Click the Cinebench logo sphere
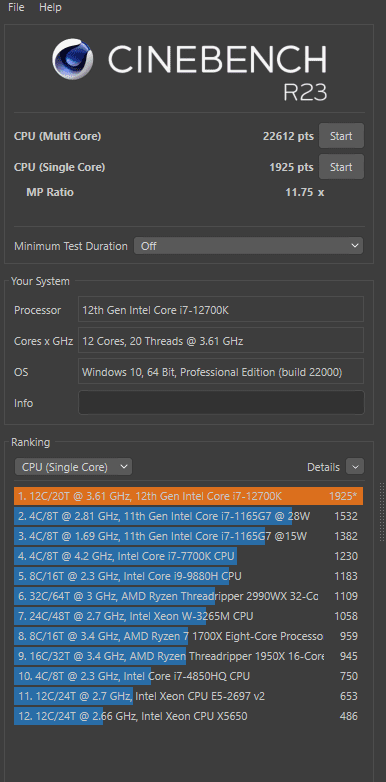The image size is (386, 782). point(73,60)
